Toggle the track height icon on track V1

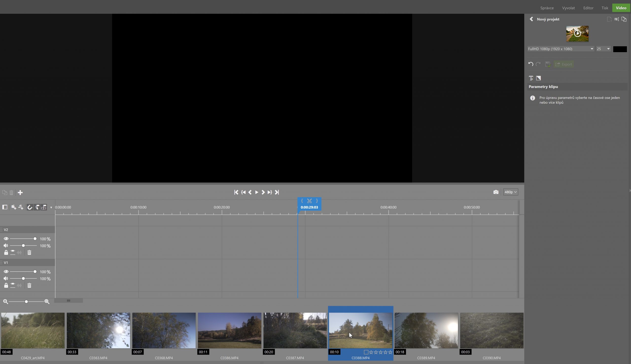coord(13,285)
